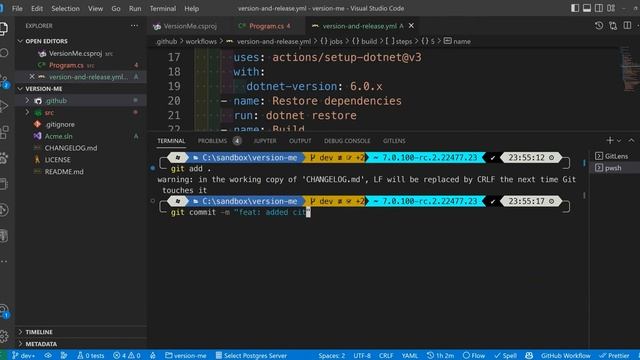The height and width of the screenshot is (360, 640).
Task: Close the version-and-release.yml editor tab
Action: coord(411,26)
